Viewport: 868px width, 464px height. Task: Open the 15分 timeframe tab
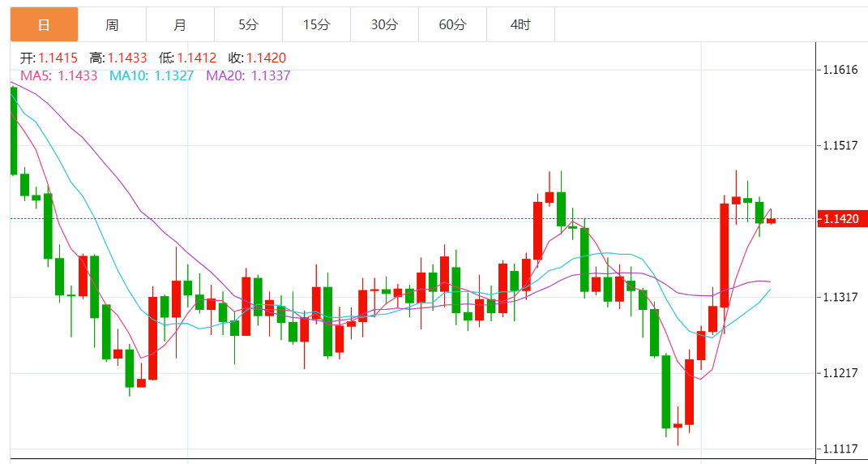(317, 24)
